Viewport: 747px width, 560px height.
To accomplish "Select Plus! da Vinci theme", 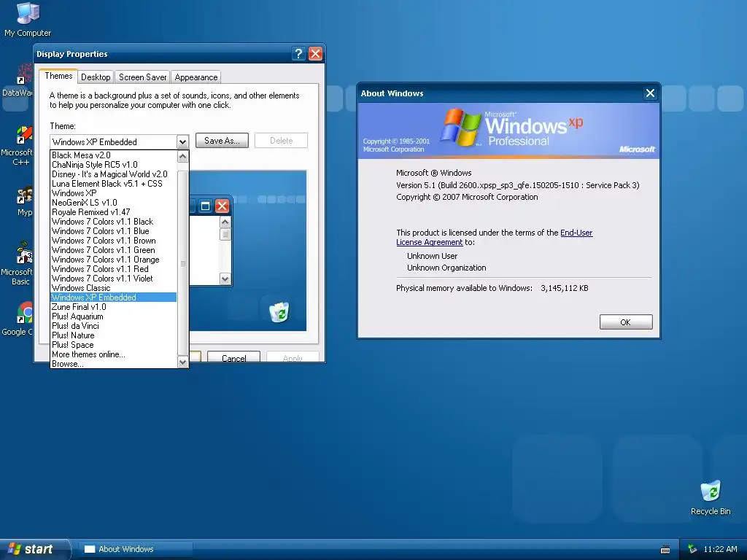I will (x=113, y=326).
